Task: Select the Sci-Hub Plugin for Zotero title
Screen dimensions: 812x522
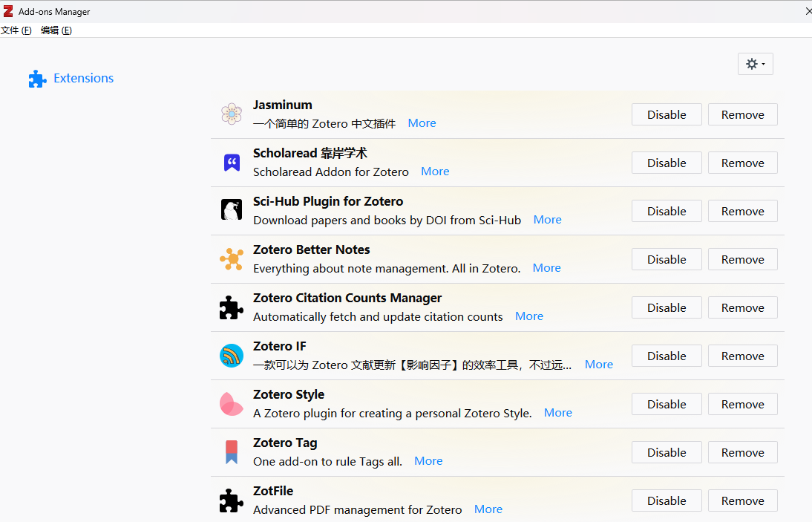Action: tap(328, 201)
